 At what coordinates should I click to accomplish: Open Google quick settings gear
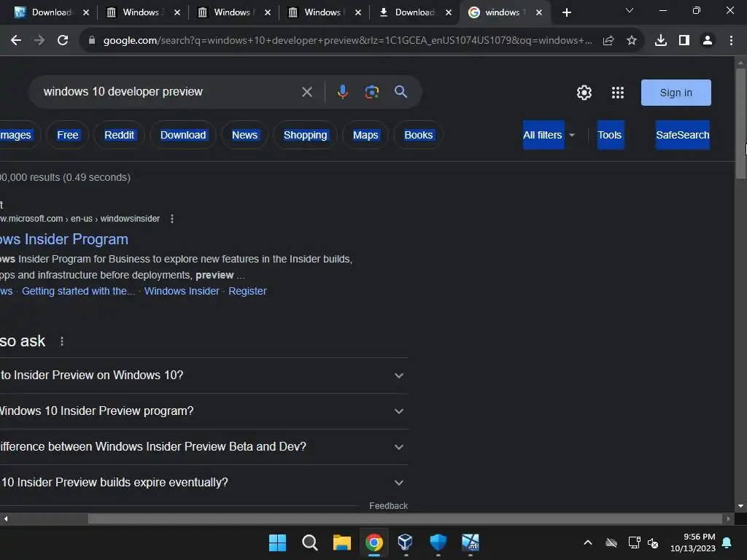click(x=584, y=93)
